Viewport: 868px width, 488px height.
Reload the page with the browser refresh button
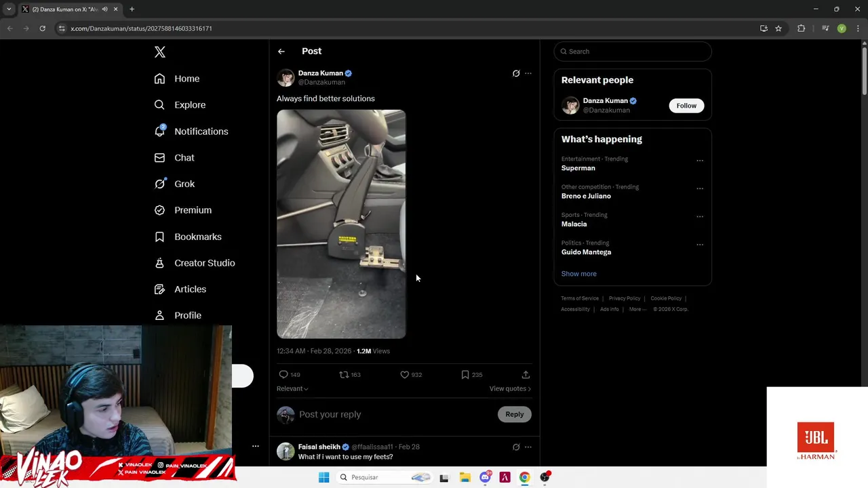[42, 28]
